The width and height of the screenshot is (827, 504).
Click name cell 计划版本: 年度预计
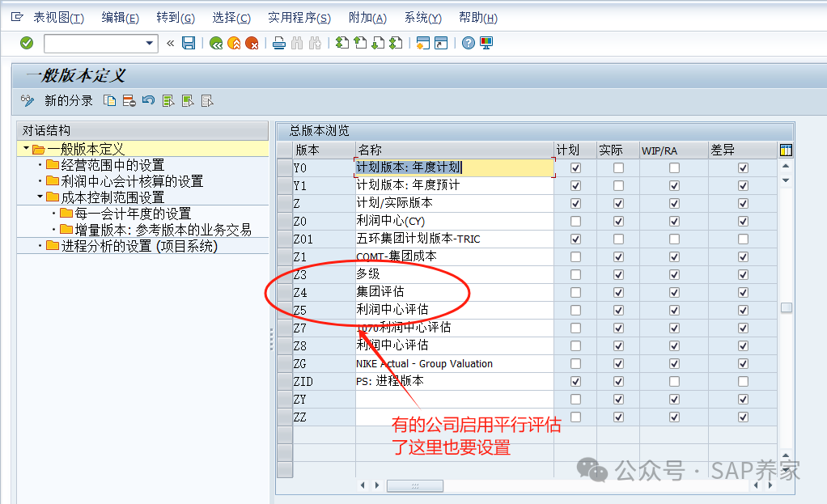tap(455, 185)
